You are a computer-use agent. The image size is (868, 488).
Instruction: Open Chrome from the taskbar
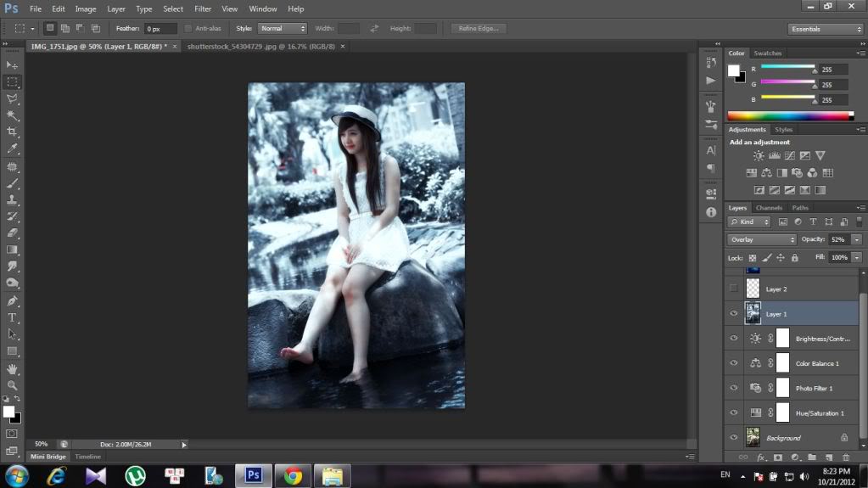(293, 476)
